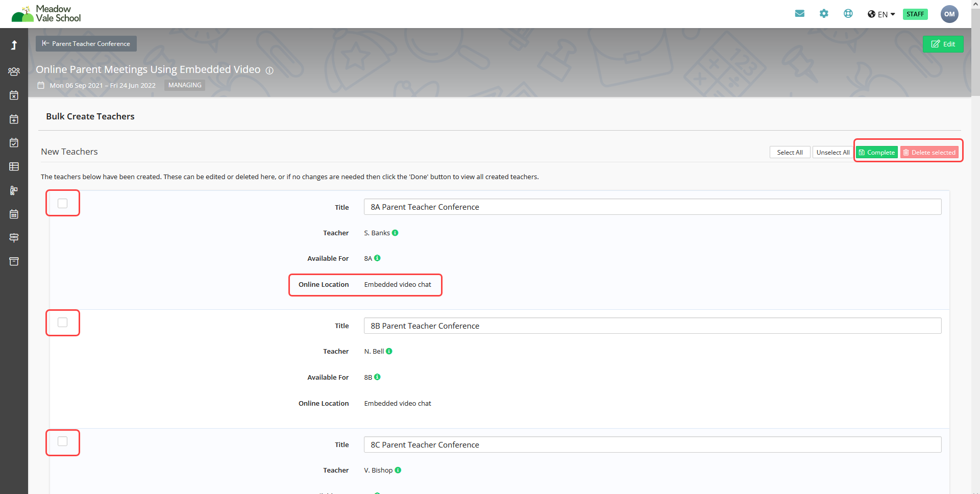
Task: Click the 8B title input field
Action: pyautogui.click(x=652, y=326)
